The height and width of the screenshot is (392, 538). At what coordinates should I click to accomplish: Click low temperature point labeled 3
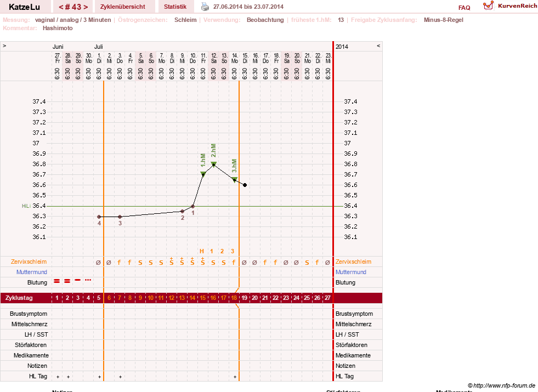pyautogui.click(x=120, y=217)
